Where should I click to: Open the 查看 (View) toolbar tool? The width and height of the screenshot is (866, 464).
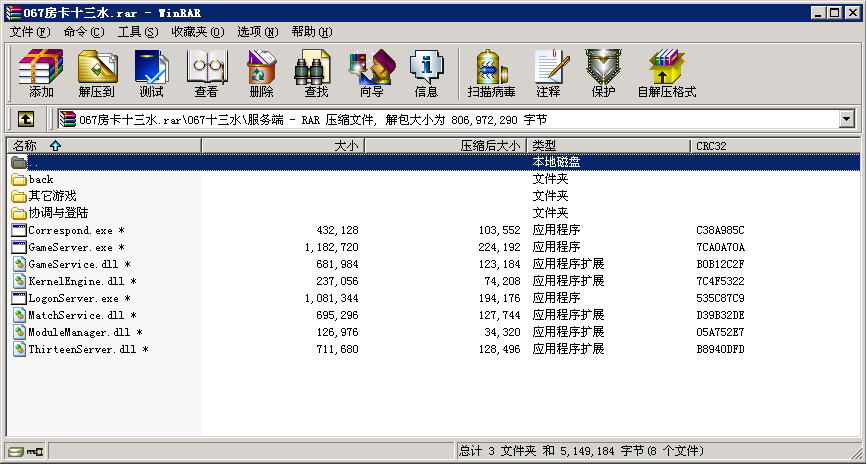(x=206, y=73)
